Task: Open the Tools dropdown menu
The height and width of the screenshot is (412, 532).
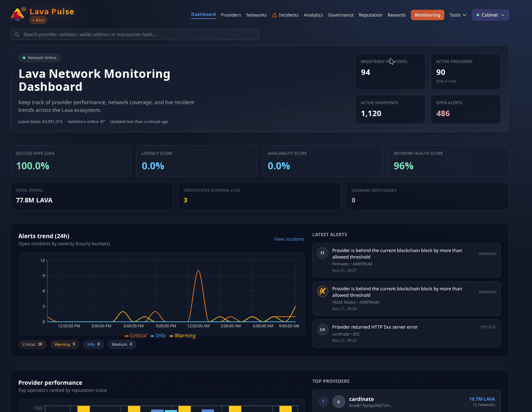Action: [x=458, y=15]
